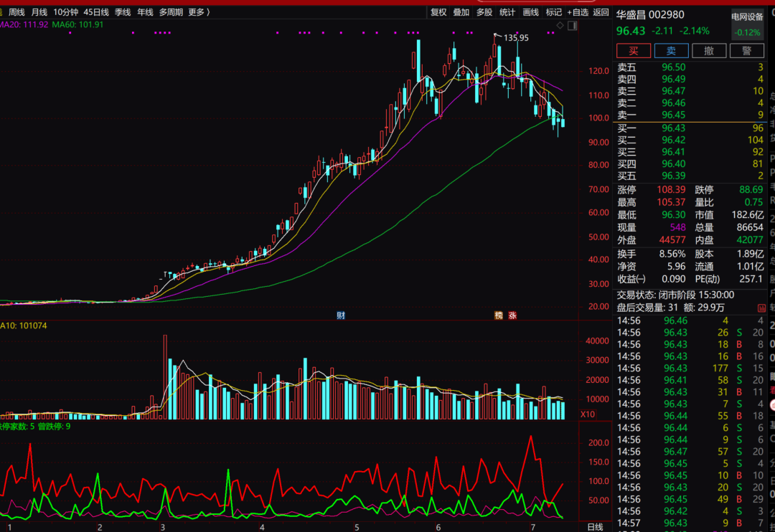Click the 榜 ranking marker icon

point(499,315)
